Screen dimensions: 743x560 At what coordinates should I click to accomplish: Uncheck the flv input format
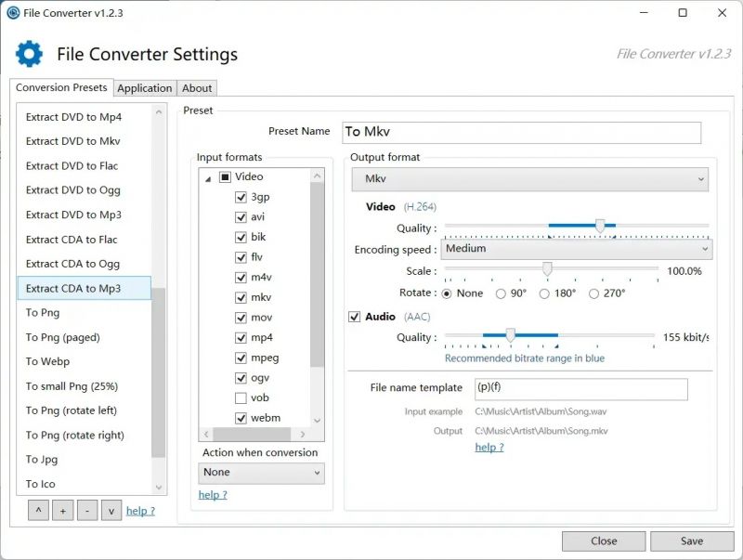(x=241, y=257)
